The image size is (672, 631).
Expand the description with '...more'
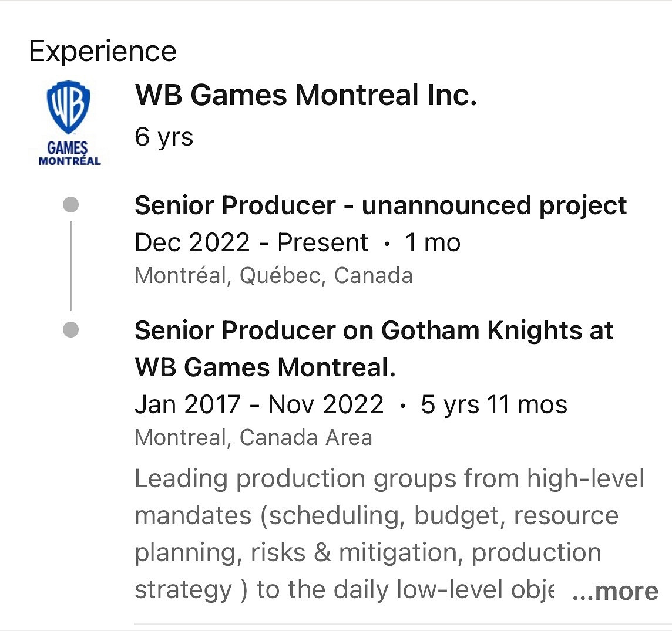pos(614,591)
